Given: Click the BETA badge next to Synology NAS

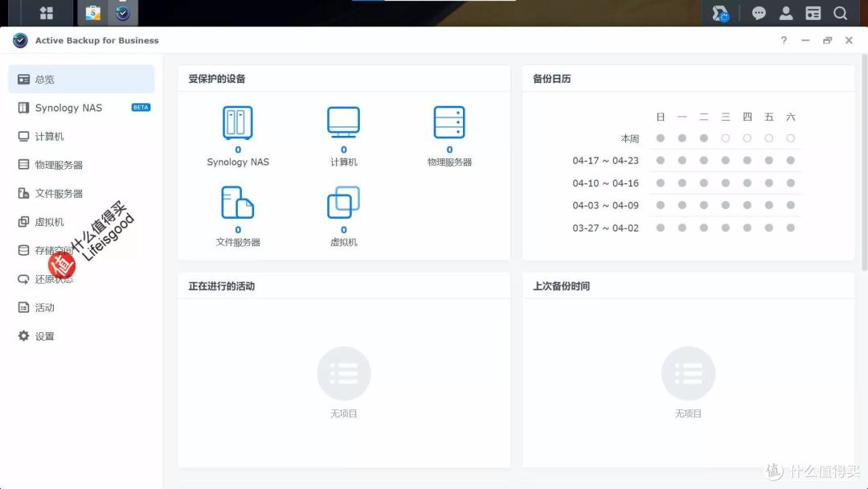Looking at the screenshot, I should click(x=141, y=108).
